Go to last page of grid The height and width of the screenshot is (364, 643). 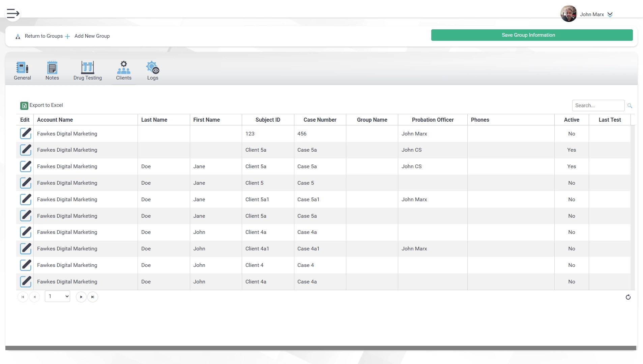click(x=93, y=297)
